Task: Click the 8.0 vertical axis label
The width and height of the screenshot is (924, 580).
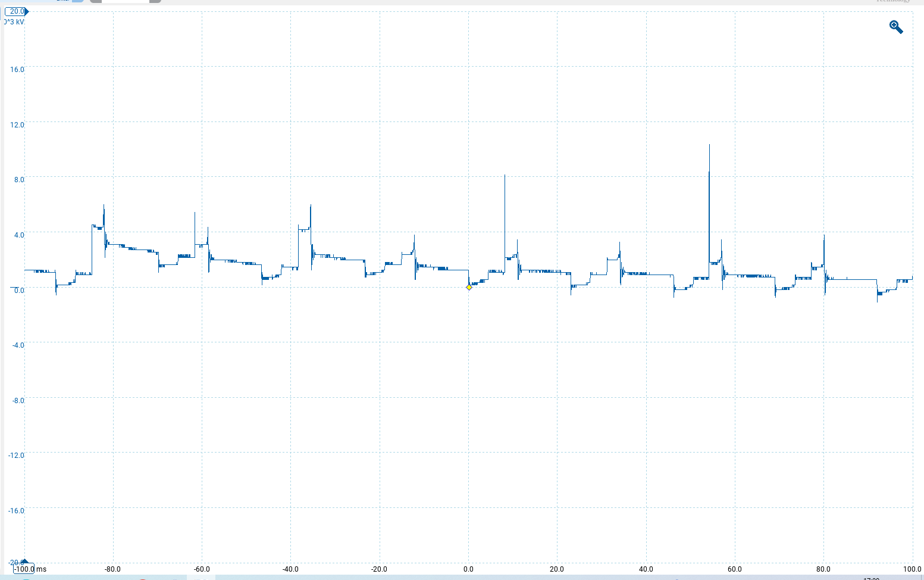Action: pyautogui.click(x=19, y=180)
